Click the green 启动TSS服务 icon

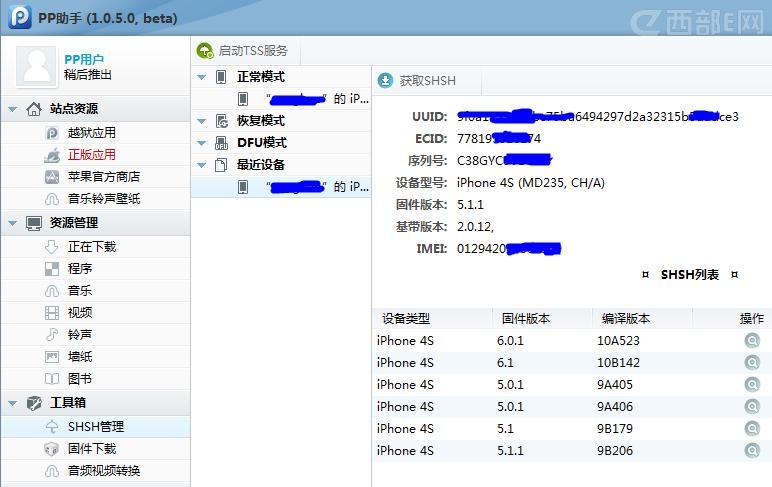pyautogui.click(x=204, y=51)
